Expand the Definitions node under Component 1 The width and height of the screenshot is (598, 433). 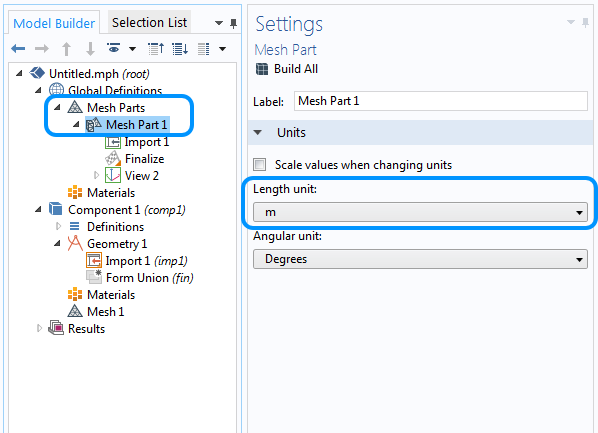click(58, 226)
